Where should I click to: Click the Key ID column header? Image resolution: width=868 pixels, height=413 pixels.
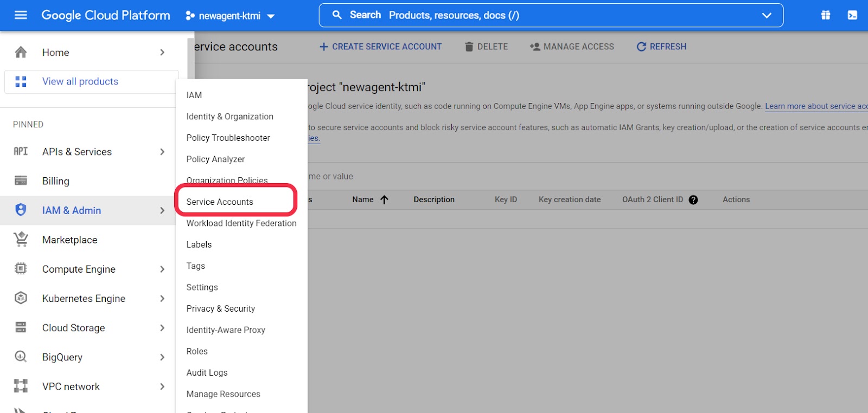point(506,199)
